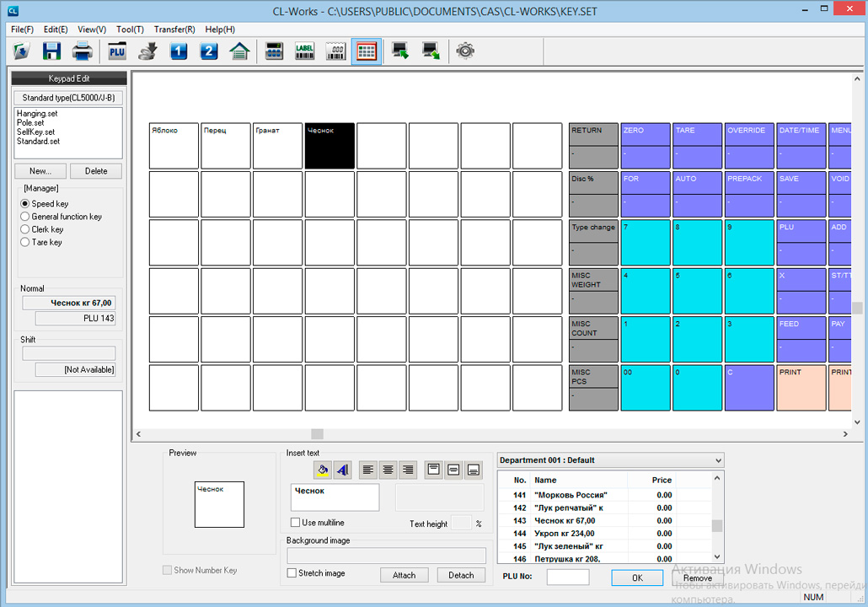The image size is (868, 607).
Task: Click the font style icon in Insert text
Action: (341, 470)
